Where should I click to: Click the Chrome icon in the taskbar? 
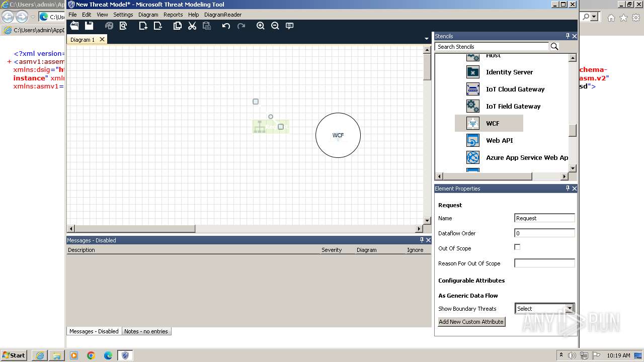(91, 355)
